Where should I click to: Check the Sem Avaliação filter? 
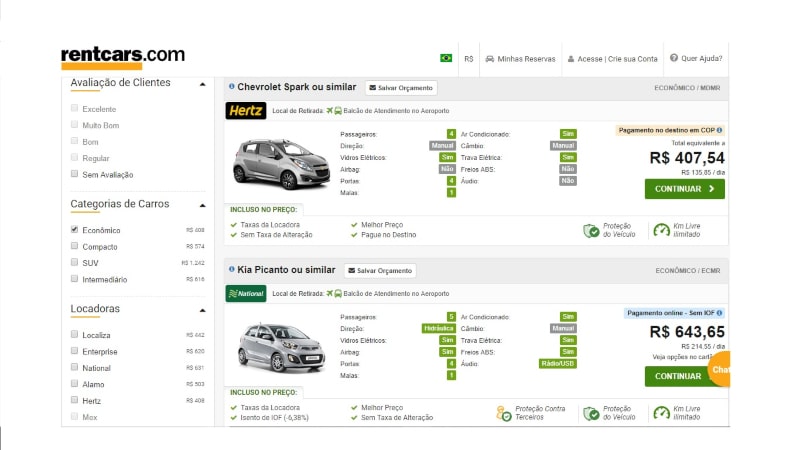click(74, 173)
